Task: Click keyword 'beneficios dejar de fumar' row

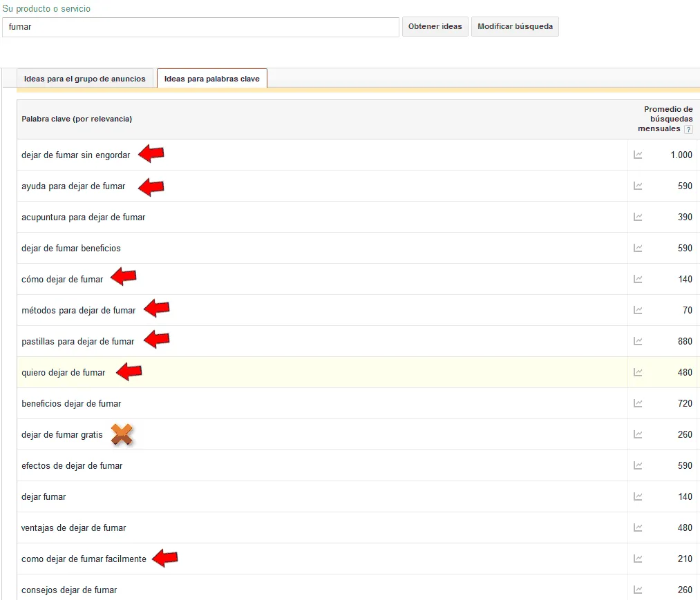Action: [71, 404]
